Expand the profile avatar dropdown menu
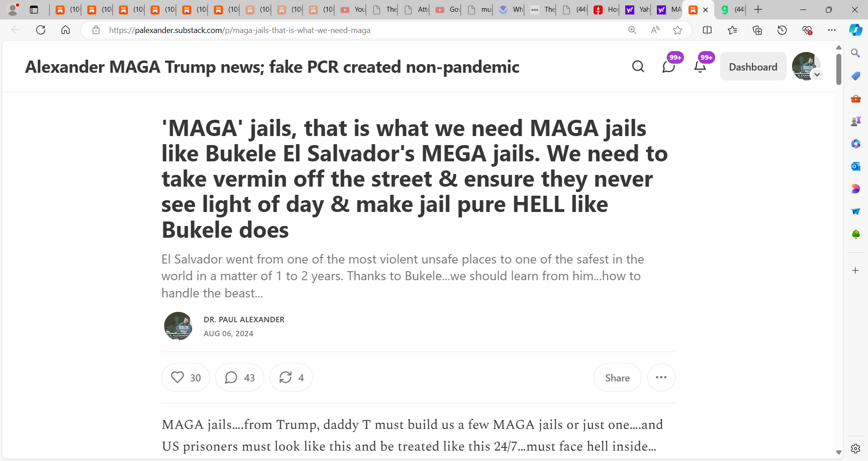The width and height of the screenshot is (868, 461). (x=816, y=75)
